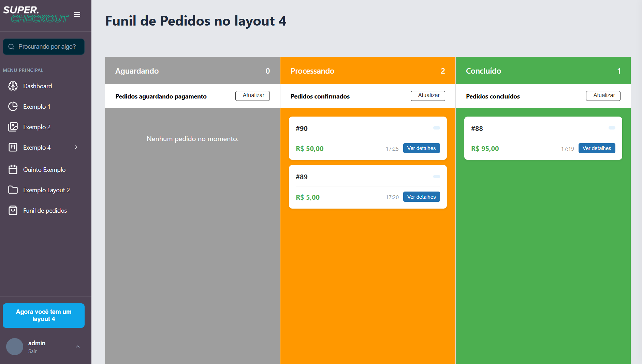642x364 pixels.
Task: Click the Dashboard brain icon
Action: pyautogui.click(x=13, y=86)
